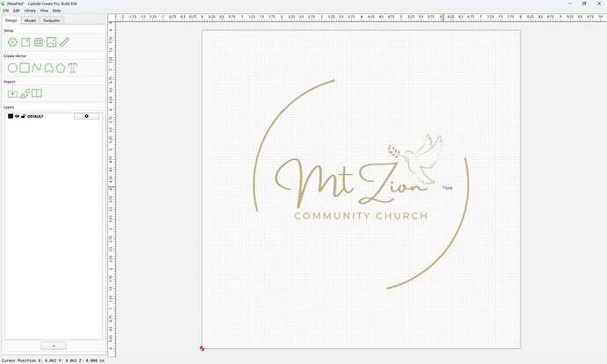Switch to the Model tab

point(30,20)
